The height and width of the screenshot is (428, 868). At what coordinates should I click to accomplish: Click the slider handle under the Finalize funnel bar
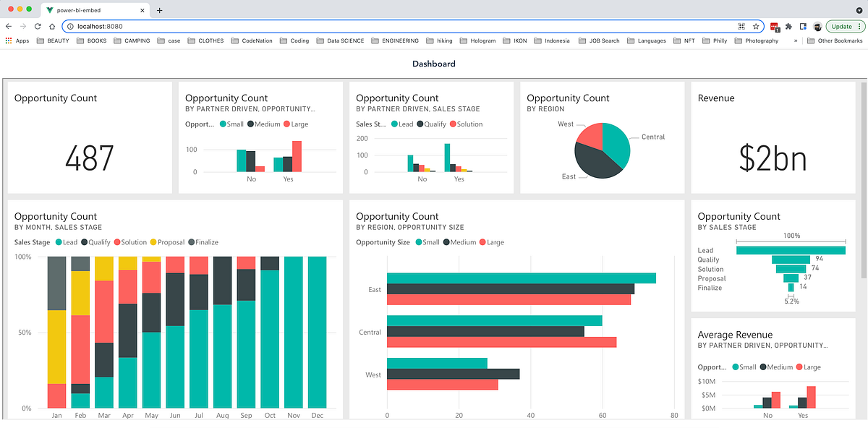coord(791,296)
